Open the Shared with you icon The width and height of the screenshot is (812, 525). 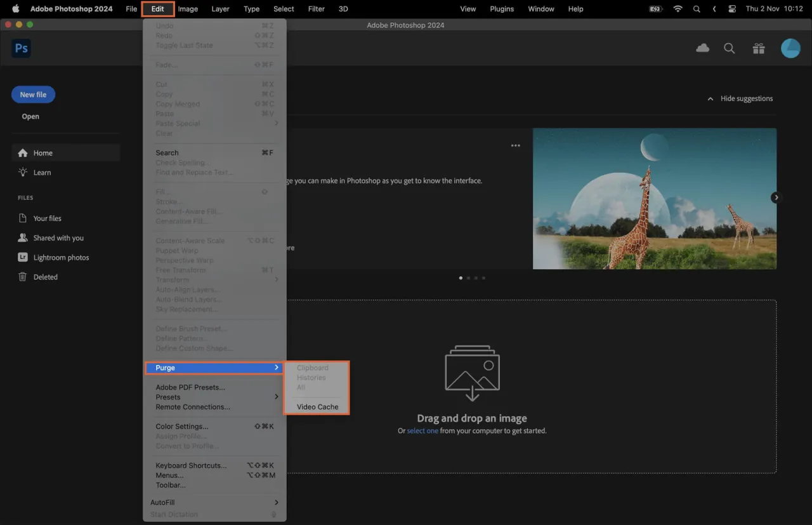[22, 237]
